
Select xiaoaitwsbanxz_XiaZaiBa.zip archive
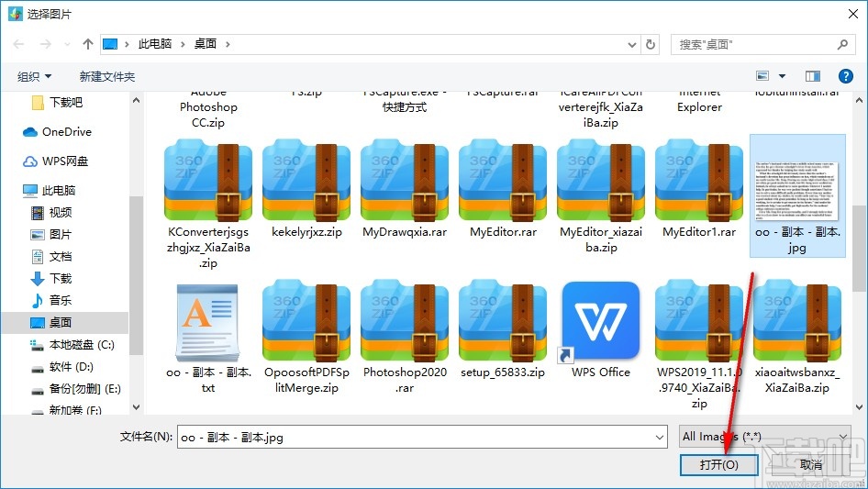pyautogui.click(x=797, y=338)
